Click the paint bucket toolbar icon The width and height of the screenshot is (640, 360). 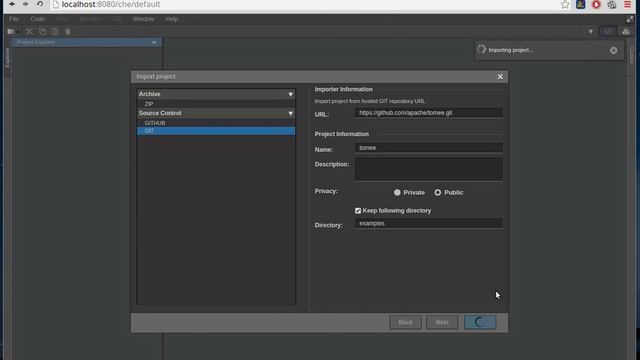click(626, 31)
